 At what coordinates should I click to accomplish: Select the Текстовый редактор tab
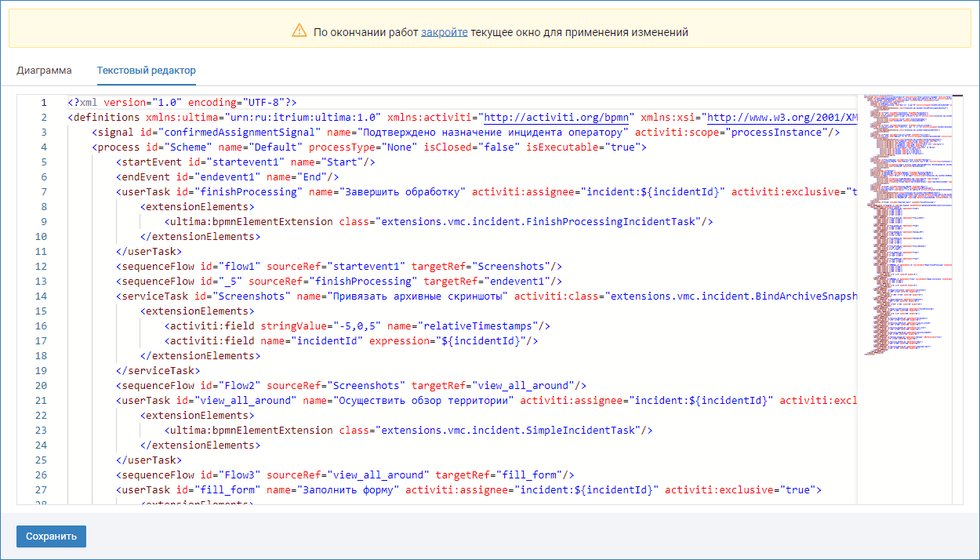pos(146,71)
